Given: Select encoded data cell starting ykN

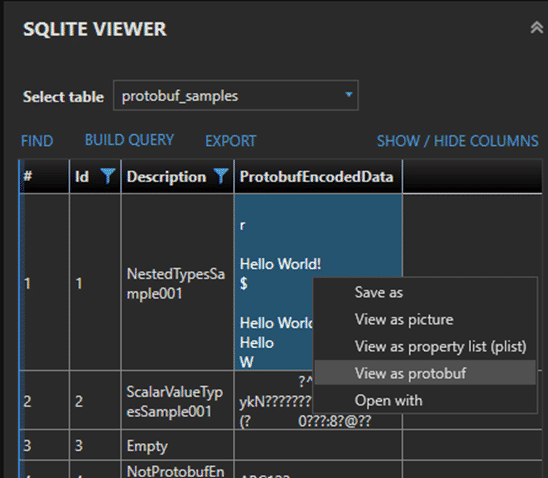Looking at the screenshot, I should (x=273, y=401).
